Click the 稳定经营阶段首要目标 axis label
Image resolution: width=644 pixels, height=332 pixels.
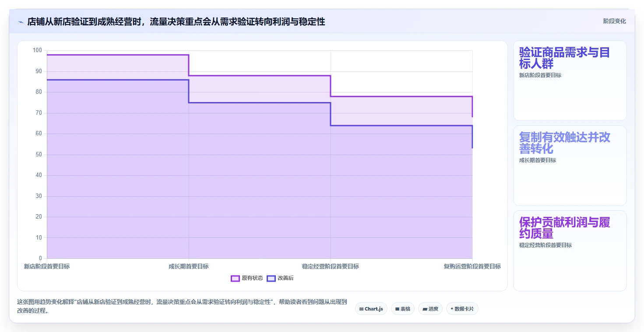coord(331,266)
